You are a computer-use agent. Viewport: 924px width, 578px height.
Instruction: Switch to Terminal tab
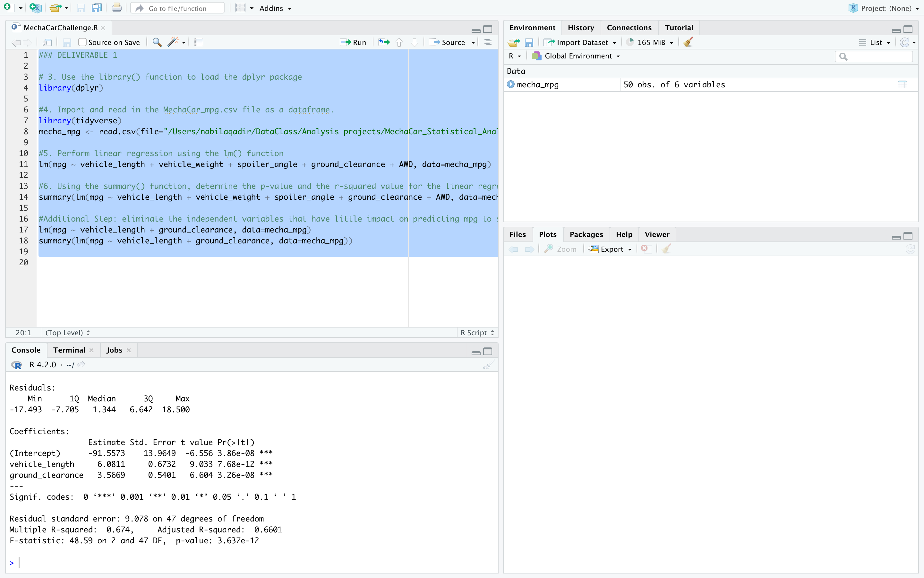click(69, 350)
